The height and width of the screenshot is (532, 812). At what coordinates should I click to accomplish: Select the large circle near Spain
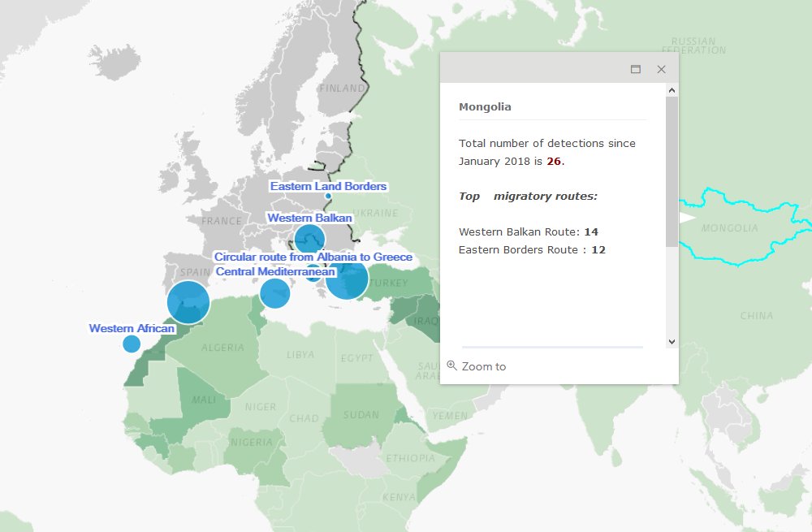coord(188,302)
